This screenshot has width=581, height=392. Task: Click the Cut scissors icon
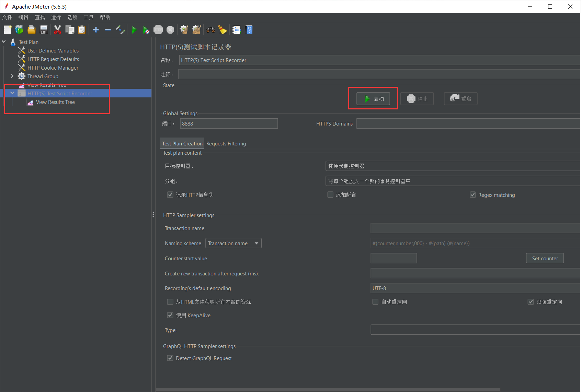point(57,30)
